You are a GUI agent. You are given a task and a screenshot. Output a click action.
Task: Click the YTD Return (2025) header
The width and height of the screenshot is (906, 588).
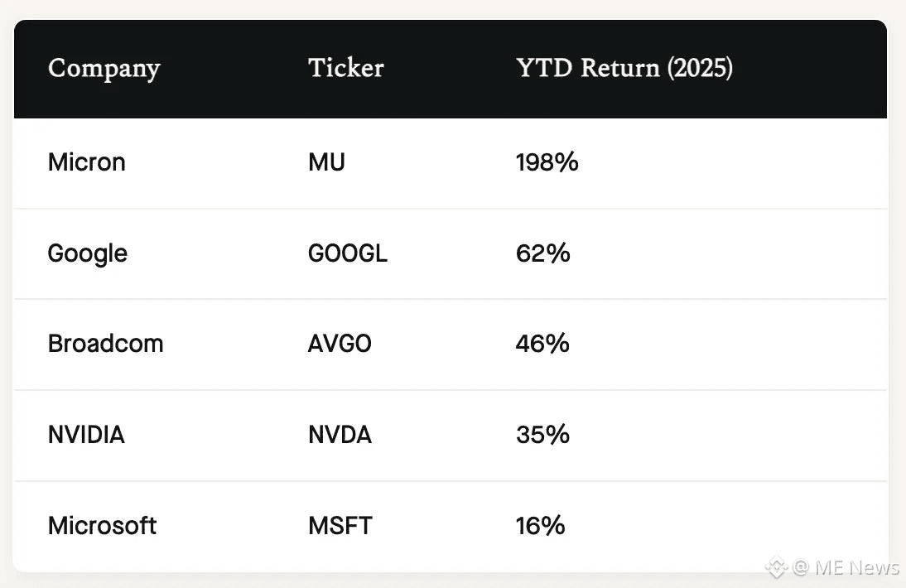click(x=624, y=68)
